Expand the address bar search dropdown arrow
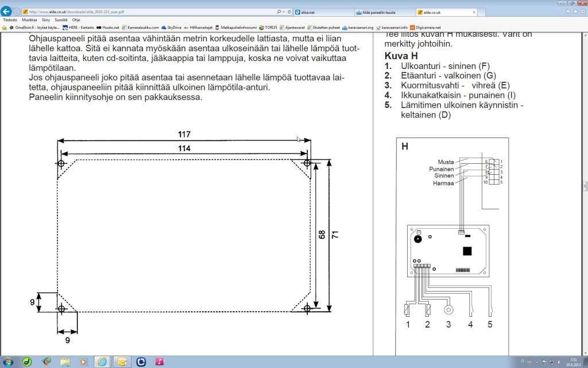588x368 pixels. coord(283,11)
